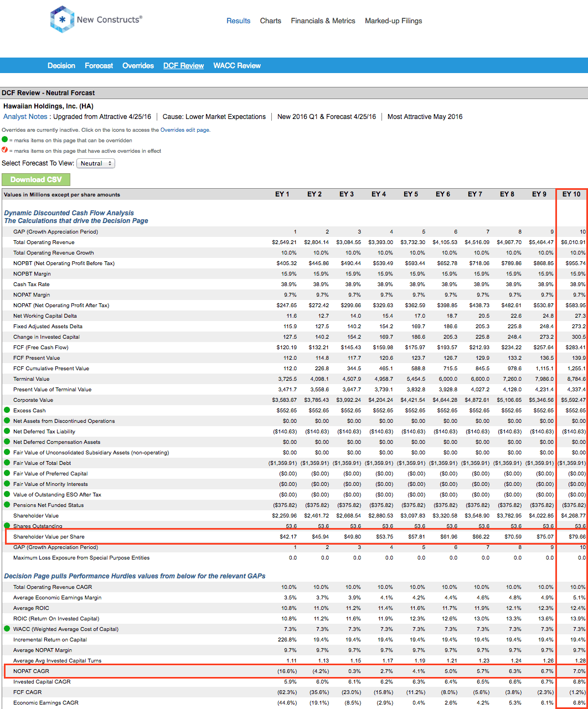
Task: Click green dot beside Net Deferred Compensation Assets
Action: pos(7,442)
